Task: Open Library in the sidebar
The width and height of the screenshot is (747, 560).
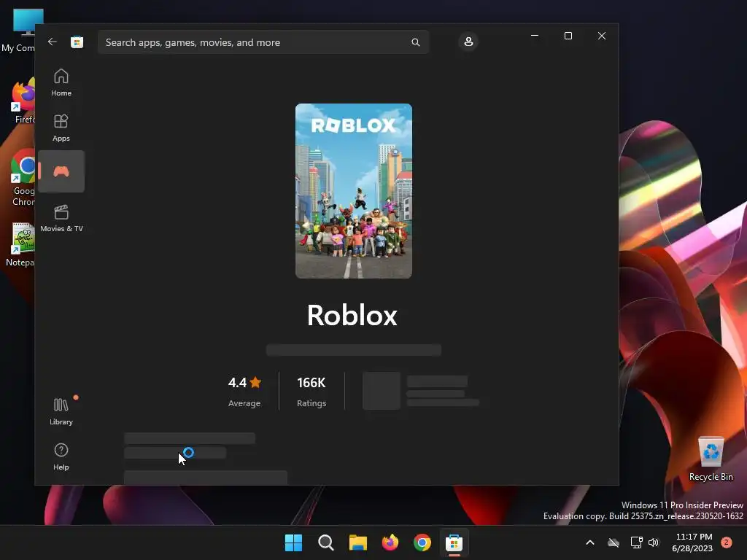Action: click(61, 411)
